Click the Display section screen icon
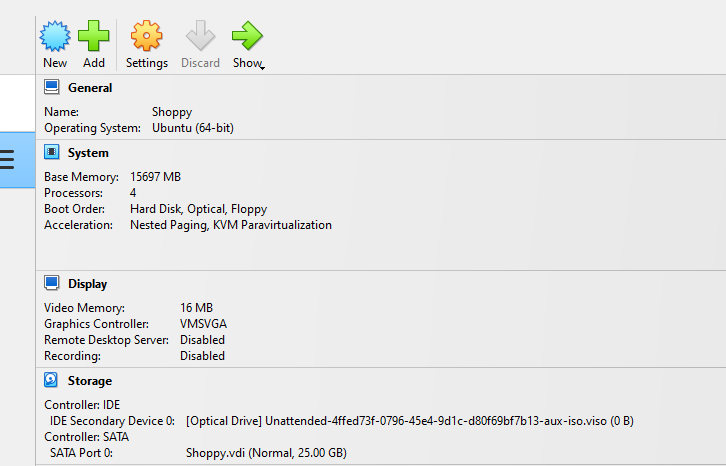 [x=52, y=283]
